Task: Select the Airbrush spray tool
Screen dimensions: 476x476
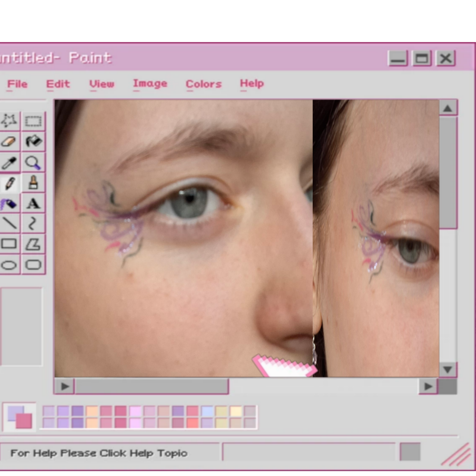Action: tap(9, 204)
